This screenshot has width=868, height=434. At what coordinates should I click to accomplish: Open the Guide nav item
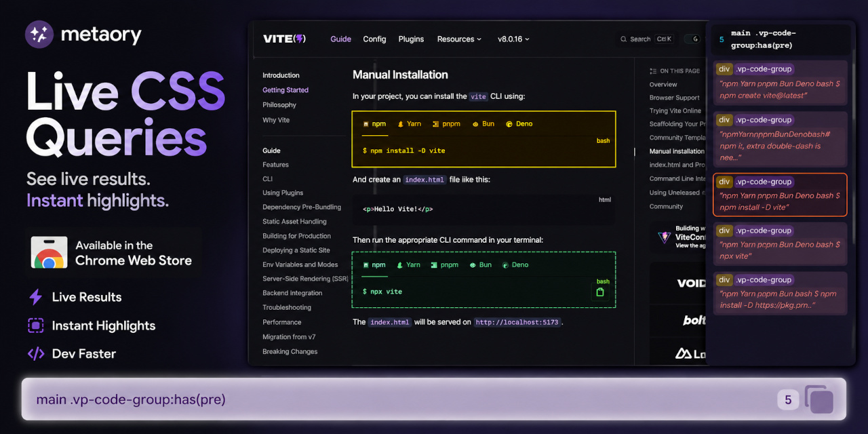(x=340, y=39)
